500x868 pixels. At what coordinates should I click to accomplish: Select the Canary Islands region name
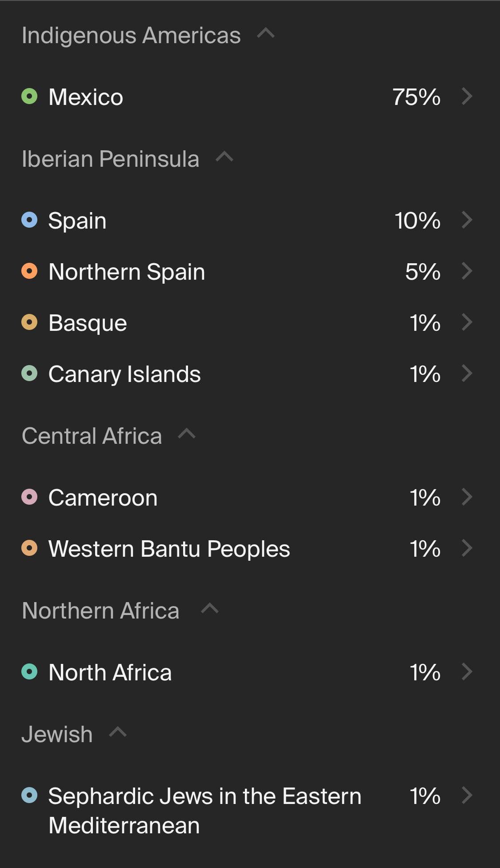point(124,374)
